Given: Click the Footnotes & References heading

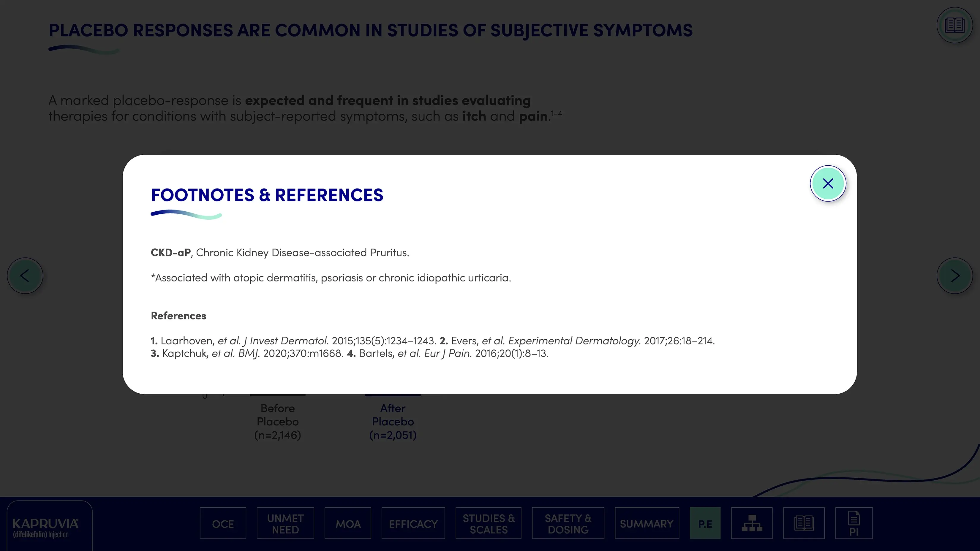Looking at the screenshot, I should [267, 195].
